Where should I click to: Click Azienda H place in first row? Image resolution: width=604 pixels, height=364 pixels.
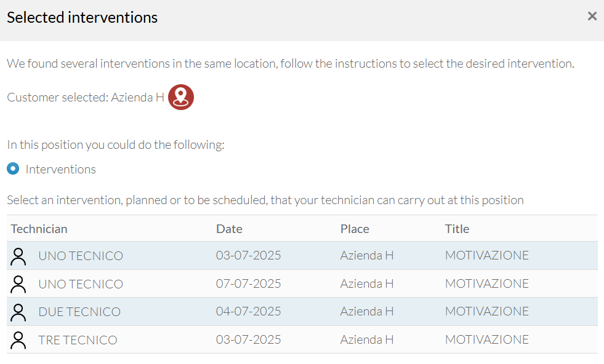click(x=367, y=256)
